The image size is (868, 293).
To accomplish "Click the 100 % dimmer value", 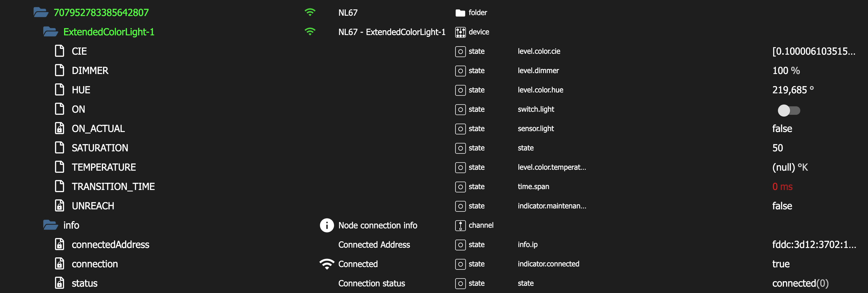I will coord(786,71).
